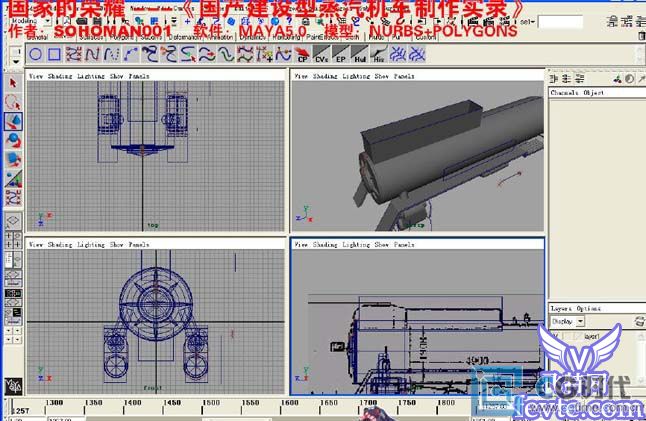Open Shading menu in top view panel
Viewport: 646px width, 421px height.
pos(60,76)
